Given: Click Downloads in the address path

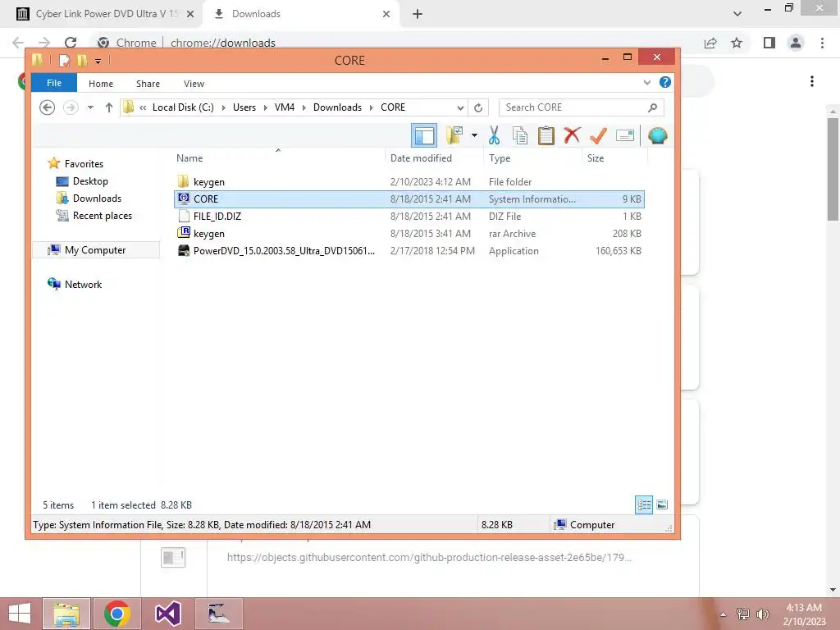Looking at the screenshot, I should [x=337, y=107].
